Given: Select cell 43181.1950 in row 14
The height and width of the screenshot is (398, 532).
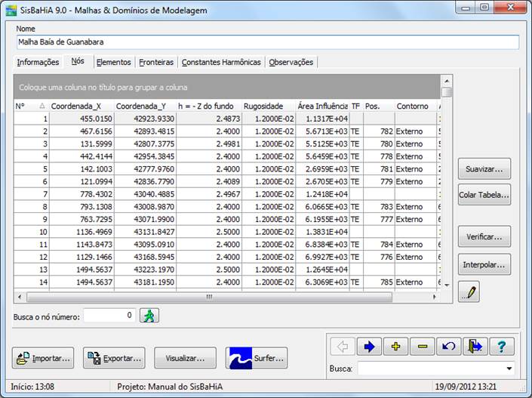Looking at the screenshot, I should click(x=145, y=282).
